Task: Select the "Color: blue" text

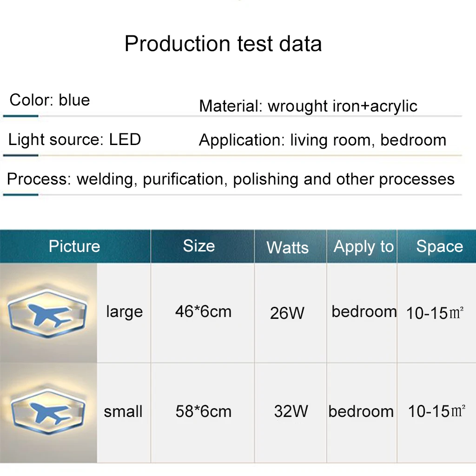Action: [x=50, y=100]
